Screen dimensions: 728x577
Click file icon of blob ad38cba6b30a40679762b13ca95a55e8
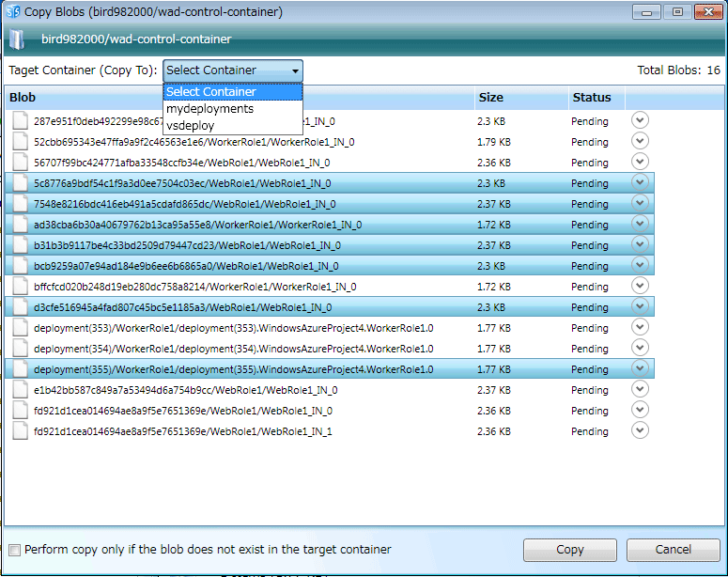click(20, 224)
